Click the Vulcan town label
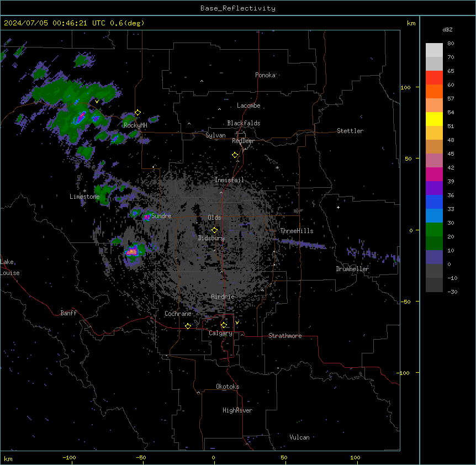Viewport: 476px width, 465px height. (x=300, y=437)
